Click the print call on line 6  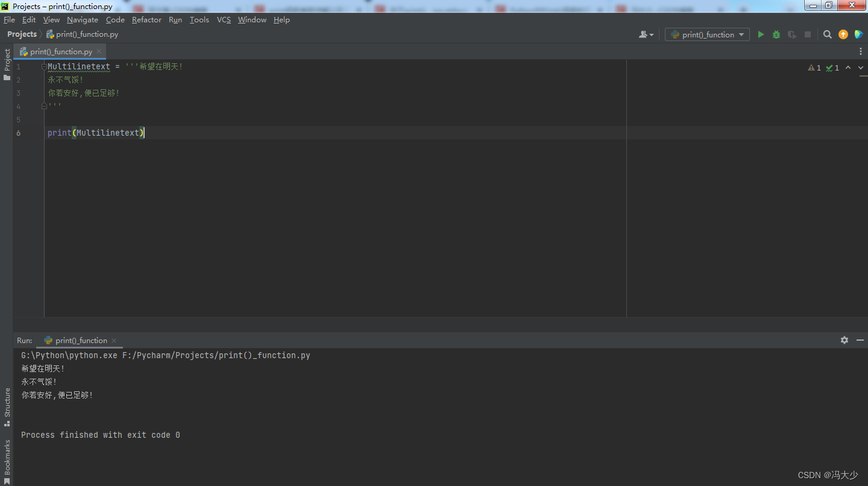point(60,133)
